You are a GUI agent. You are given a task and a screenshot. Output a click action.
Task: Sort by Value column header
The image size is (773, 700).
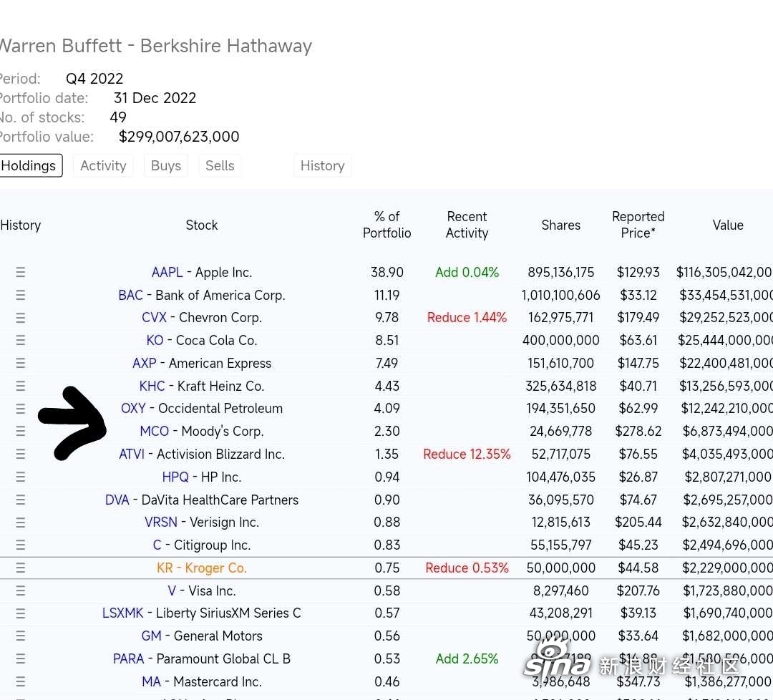click(x=728, y=225)
